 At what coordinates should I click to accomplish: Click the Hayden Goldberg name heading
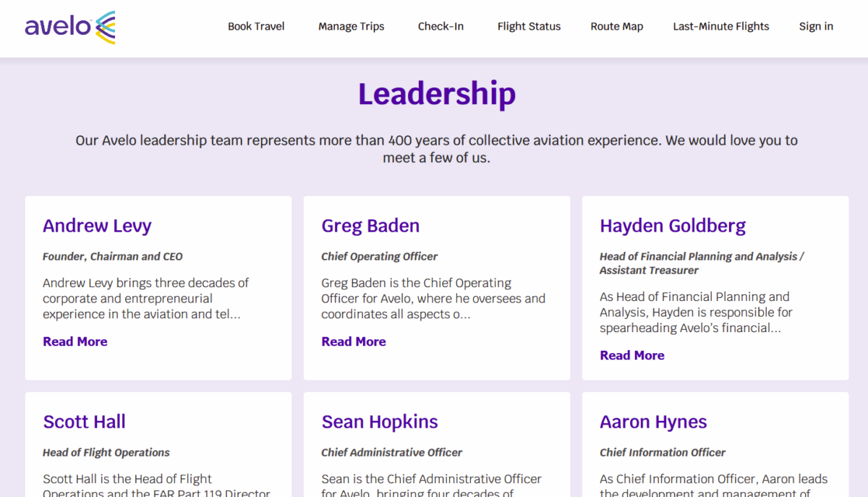click(672, 226)
